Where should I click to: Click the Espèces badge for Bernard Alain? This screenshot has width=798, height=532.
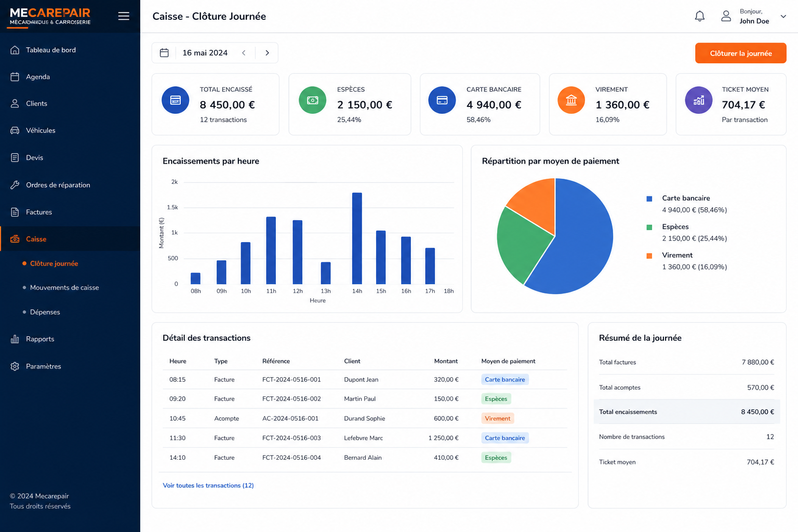(x=496, y=458)
